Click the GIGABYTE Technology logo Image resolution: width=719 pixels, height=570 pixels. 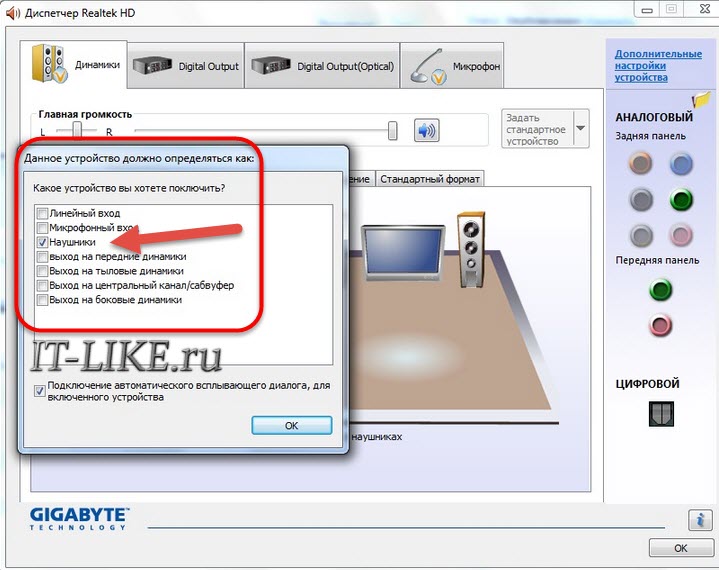point(79,519)
